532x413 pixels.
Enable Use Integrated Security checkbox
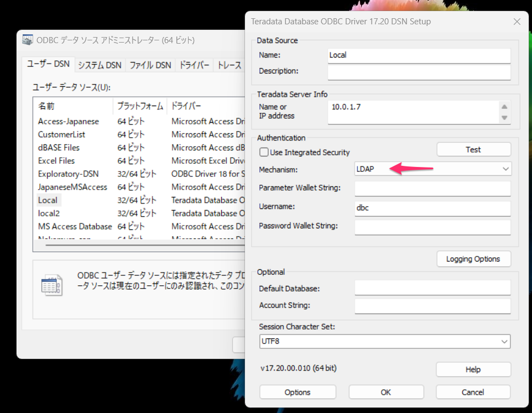point(264,152)
